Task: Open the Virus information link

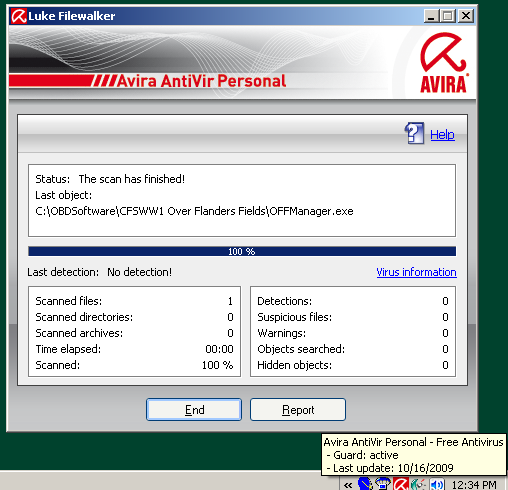Action: [416, 272]
